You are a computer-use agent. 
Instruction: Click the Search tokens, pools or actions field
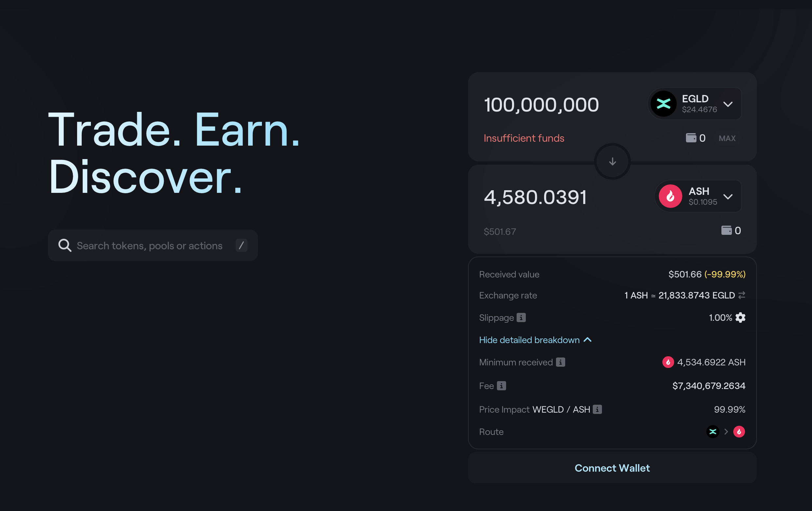[153, 245]
